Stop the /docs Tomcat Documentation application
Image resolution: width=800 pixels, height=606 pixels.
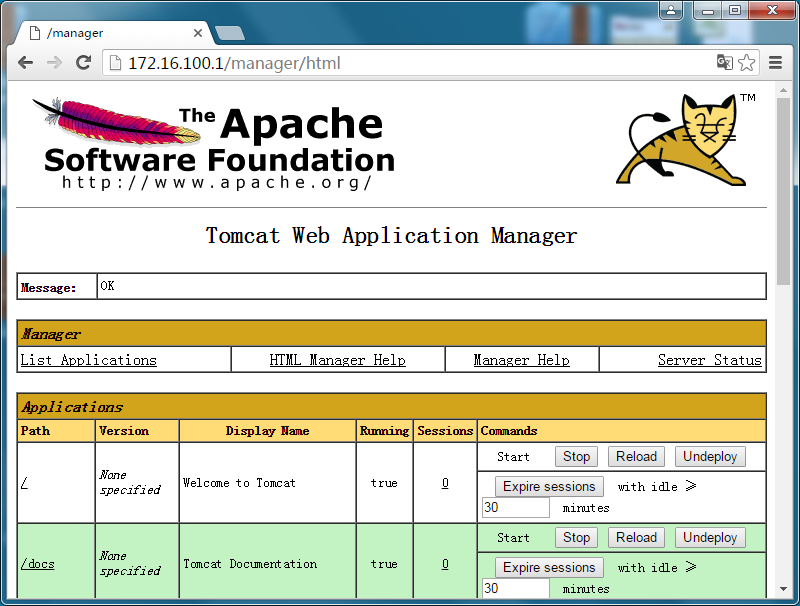tap(577, 537)
